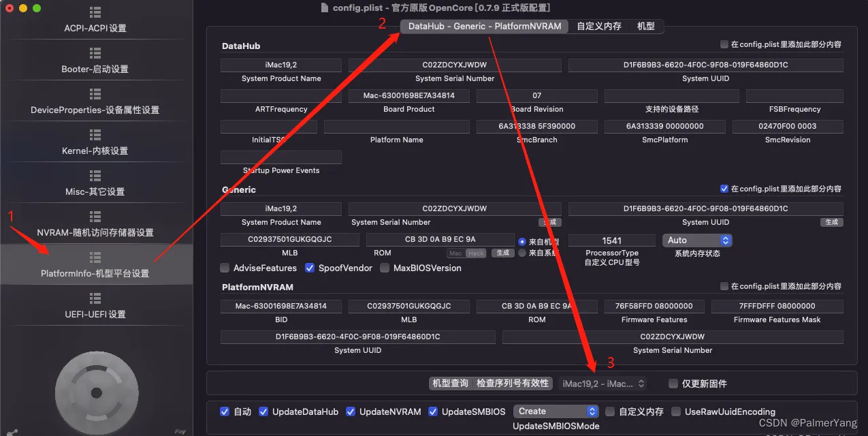Screen dimensions: 868x436
Task: Uncheck the UpdateSMBIOS checkbox
Action: click(434, 412)
